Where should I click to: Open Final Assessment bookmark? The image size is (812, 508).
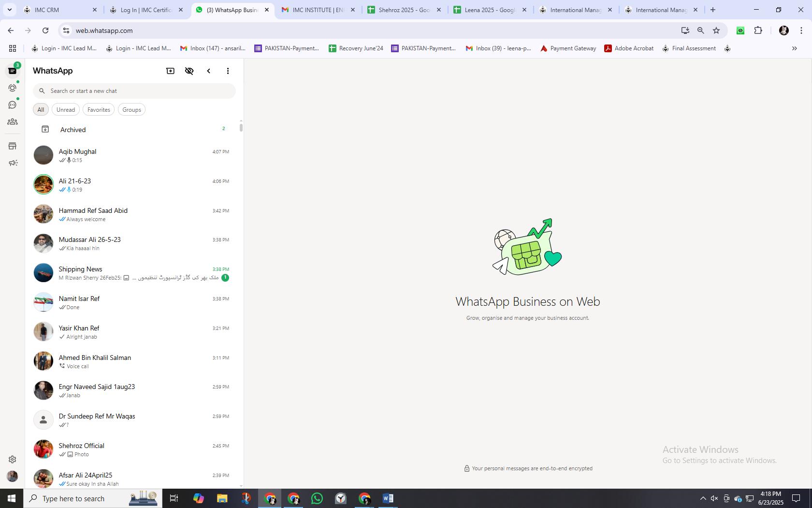(689, 48)
